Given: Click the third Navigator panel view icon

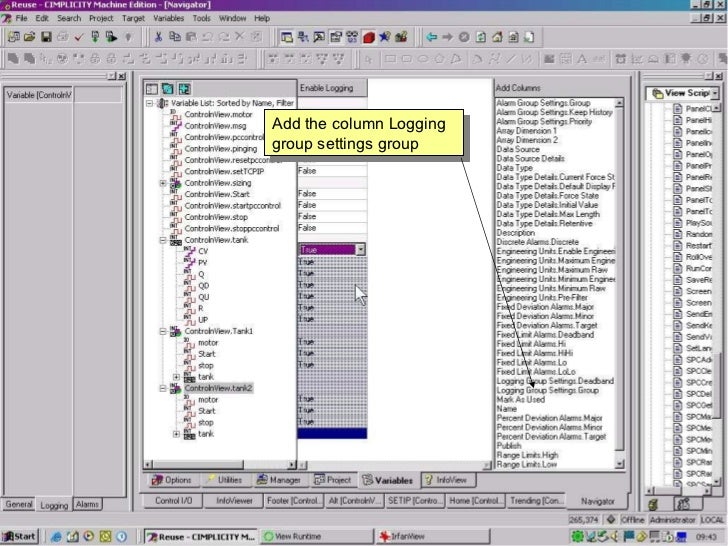Looking at the screenshot, I should [184, 89].
